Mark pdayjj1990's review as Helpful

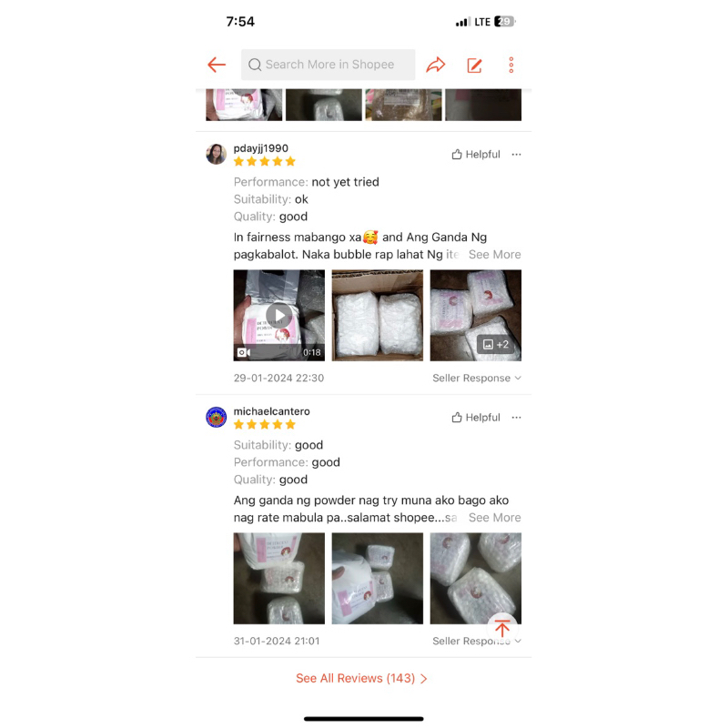pyautogui.click(x=476, y=154)
